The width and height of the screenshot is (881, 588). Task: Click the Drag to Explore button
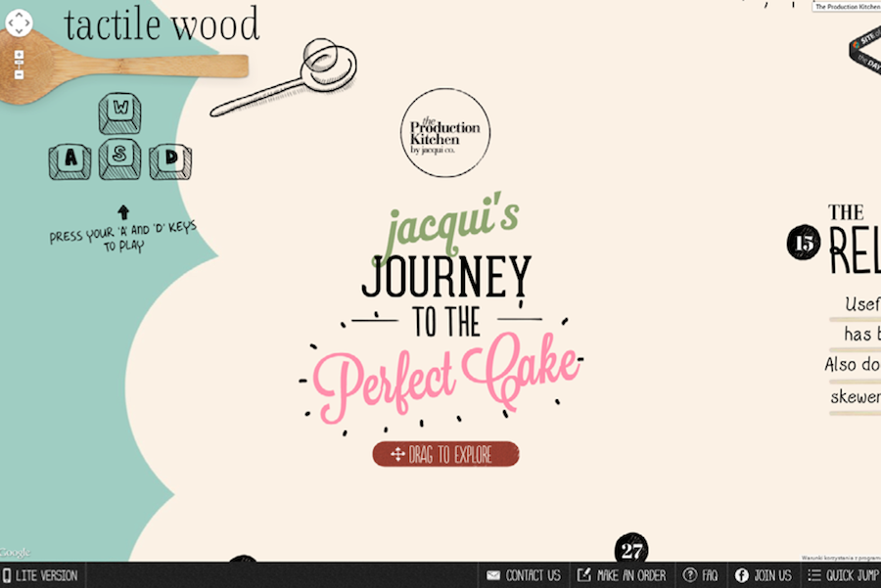(445, 454)
